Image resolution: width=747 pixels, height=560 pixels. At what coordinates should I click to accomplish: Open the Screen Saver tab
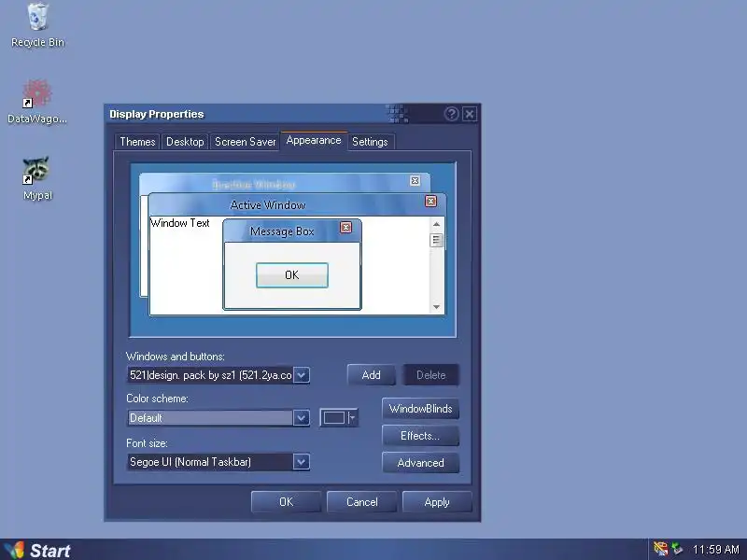tap(245, 142)
